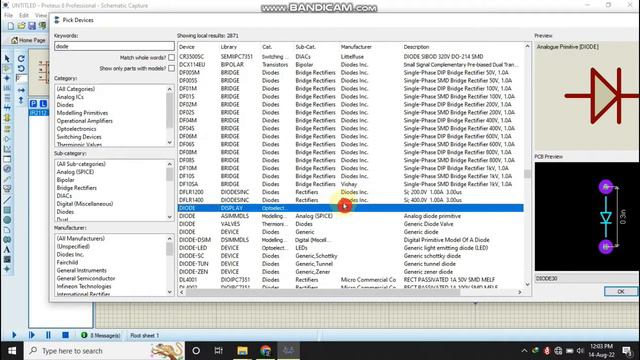Select the Generator mode tool

7,169
